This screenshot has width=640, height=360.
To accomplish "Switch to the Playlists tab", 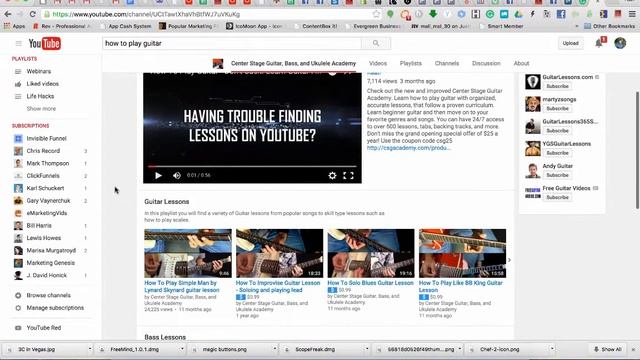I will 410,63.
